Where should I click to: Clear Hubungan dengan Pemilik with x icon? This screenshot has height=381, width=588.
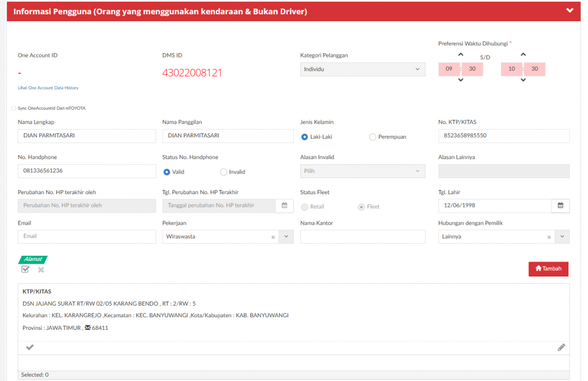548,237
